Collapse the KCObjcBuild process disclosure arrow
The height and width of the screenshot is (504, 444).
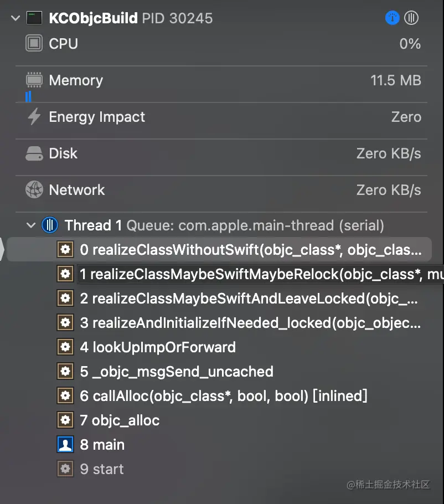tap(15, 18)
